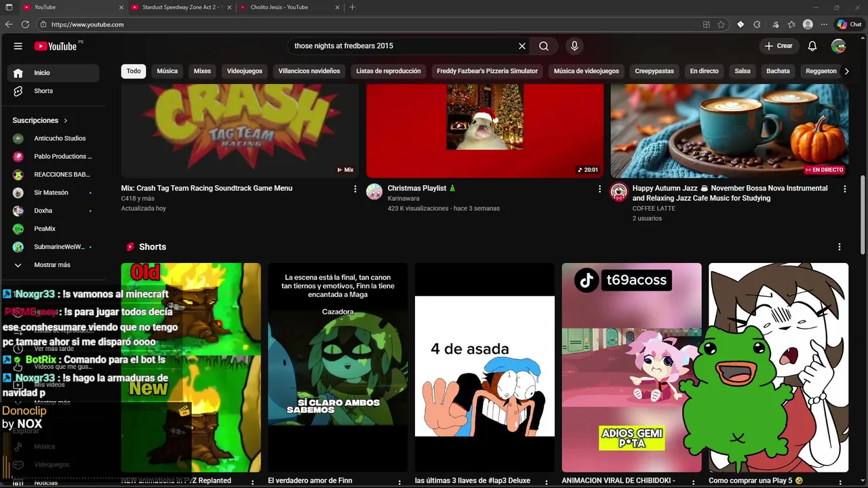Open the account avatar menu
This screenshot has width=868, height=488.
tap(839, 46)
